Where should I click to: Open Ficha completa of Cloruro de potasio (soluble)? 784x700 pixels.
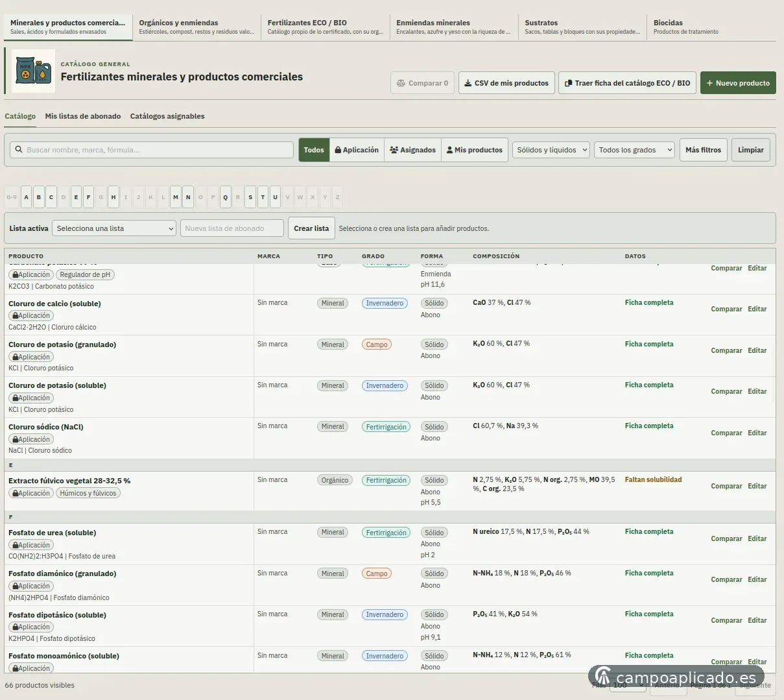click(x=649, y=385)
